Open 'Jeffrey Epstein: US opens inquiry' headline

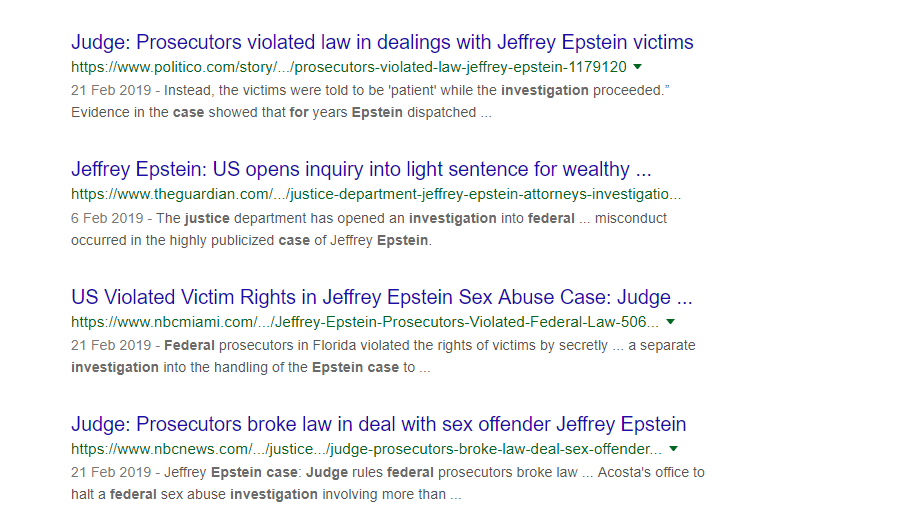[x=361, y=169]
